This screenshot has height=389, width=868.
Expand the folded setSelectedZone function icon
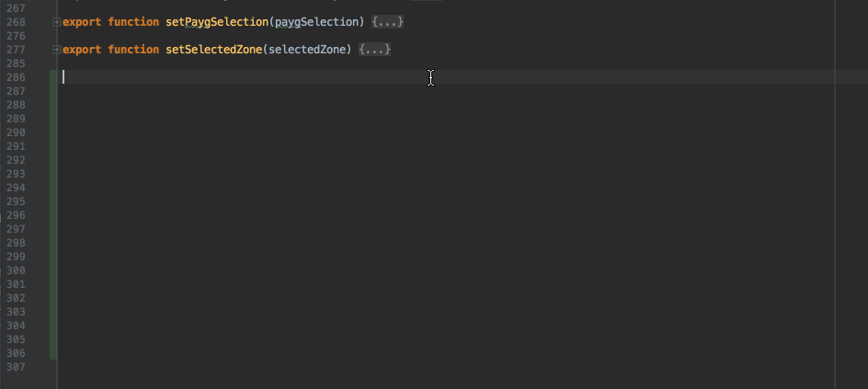tap(58, 50)
